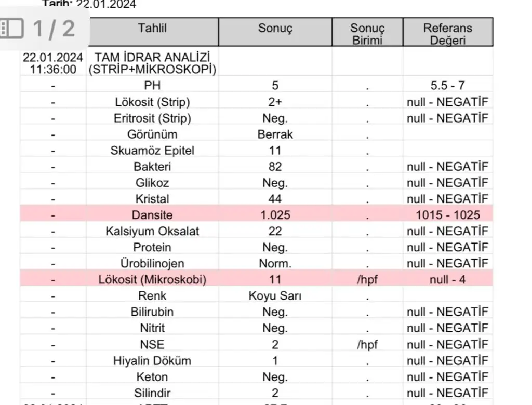This screenshot has width=532, height=405.
Task: Open the sidebar thumbnails panel icon
Action: pyautogui.click(x=11, y=29)
